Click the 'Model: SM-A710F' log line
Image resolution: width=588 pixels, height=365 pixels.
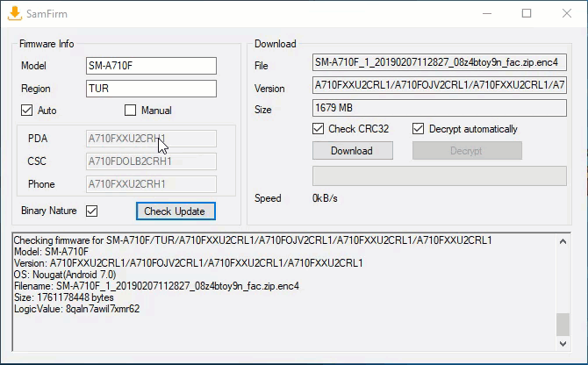click(x=51, y=252)
